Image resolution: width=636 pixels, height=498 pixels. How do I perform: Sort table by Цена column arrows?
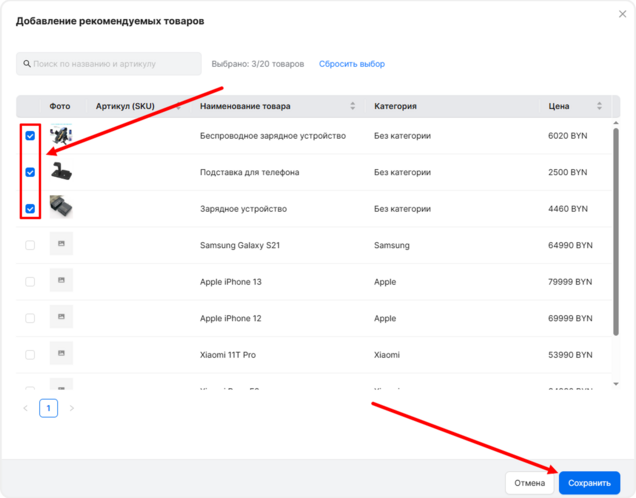(x=599, y=106)
